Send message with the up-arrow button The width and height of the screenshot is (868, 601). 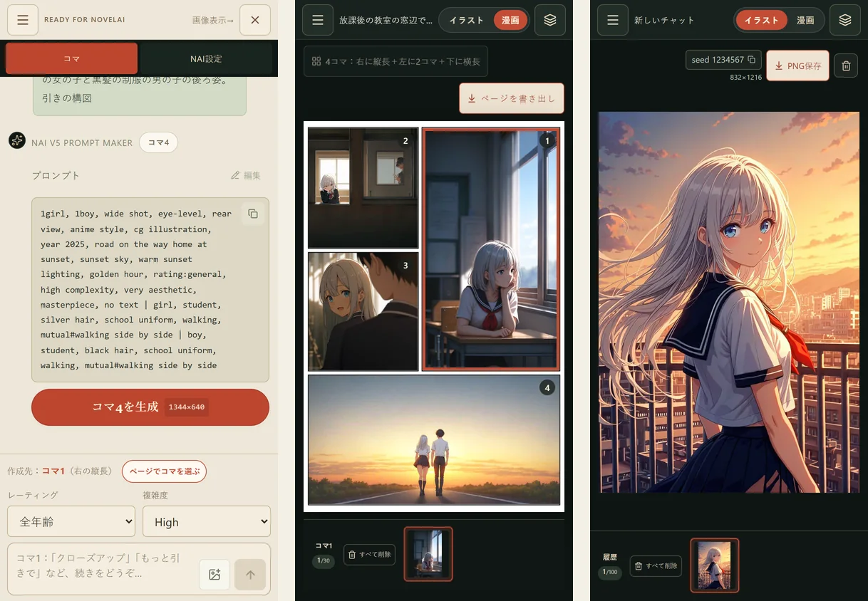point(250,575)
